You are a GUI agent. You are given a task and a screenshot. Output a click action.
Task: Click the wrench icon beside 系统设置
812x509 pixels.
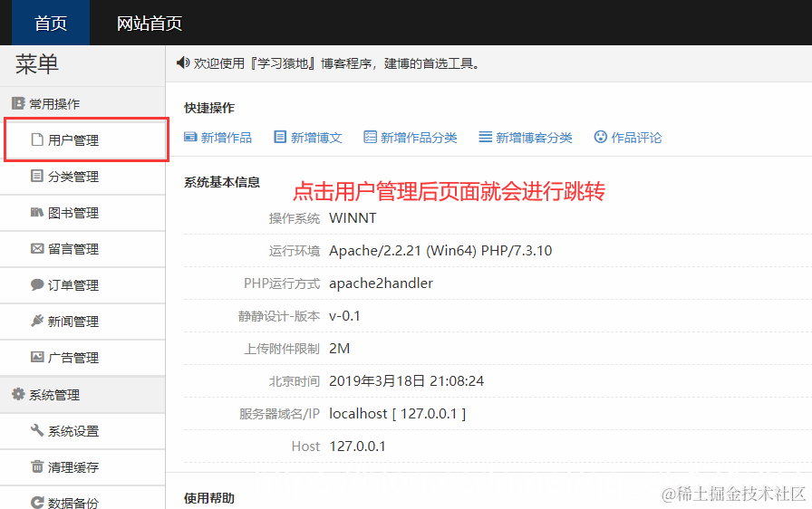coord(37,430)
